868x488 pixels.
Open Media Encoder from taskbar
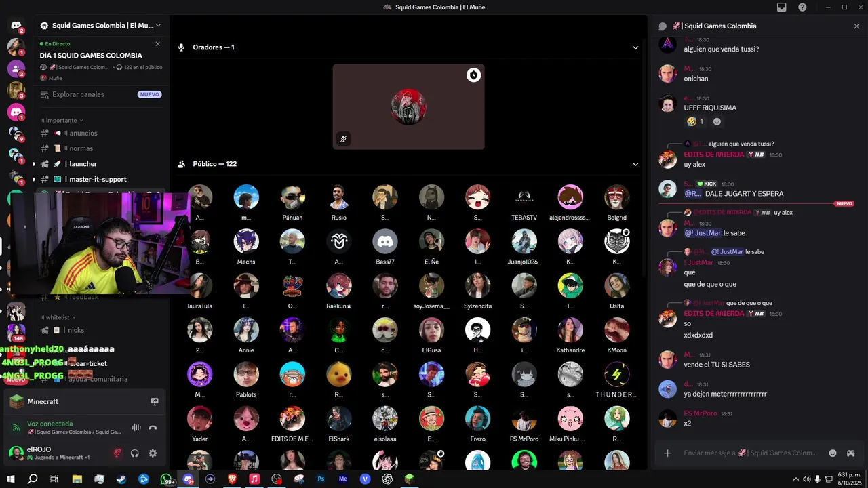click(x=343, y=479)
